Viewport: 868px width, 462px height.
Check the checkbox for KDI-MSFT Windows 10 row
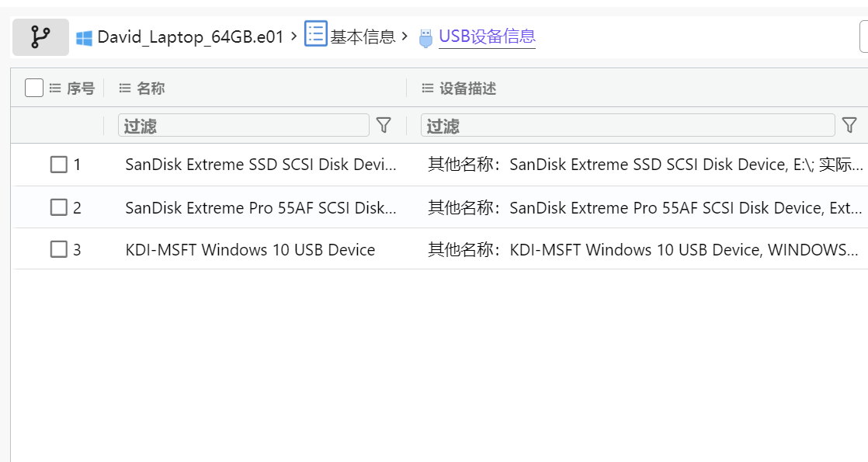pyautogui.click(x=59, y=249)
